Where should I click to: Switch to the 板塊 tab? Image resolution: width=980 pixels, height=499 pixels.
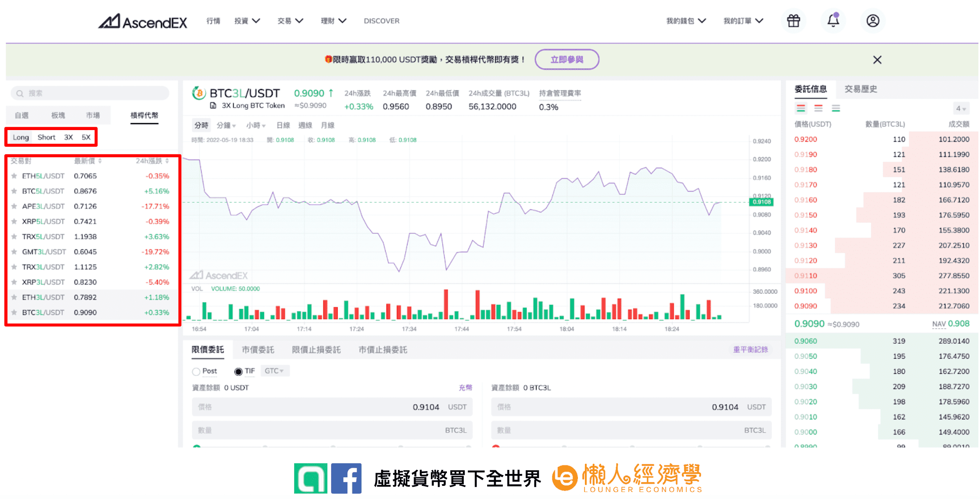pyautogui.click(x=58, y=116)
